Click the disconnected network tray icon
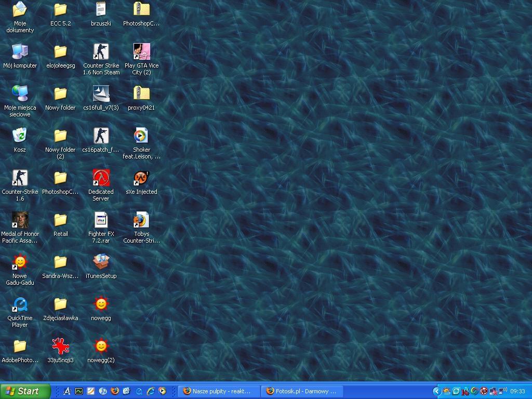 pos(493,392)
